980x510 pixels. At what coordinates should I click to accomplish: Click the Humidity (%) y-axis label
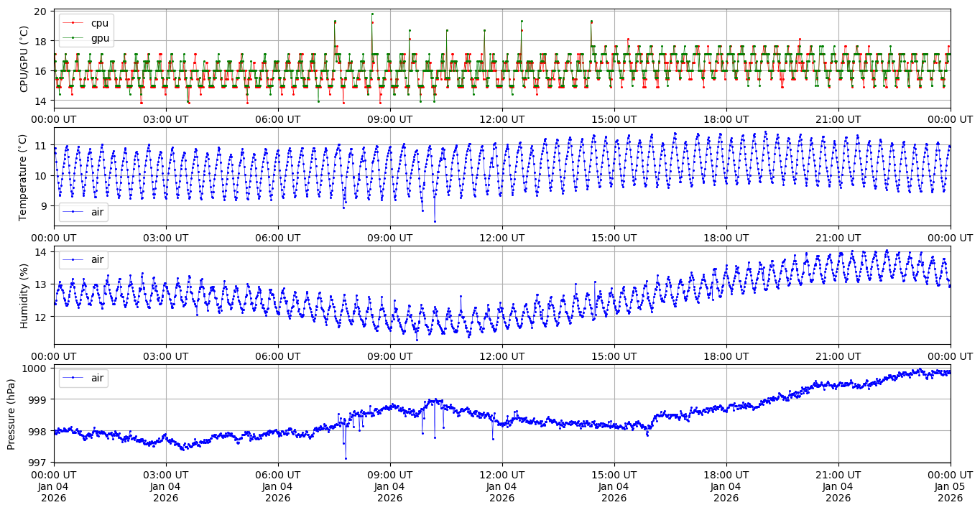tap(24, 295)
